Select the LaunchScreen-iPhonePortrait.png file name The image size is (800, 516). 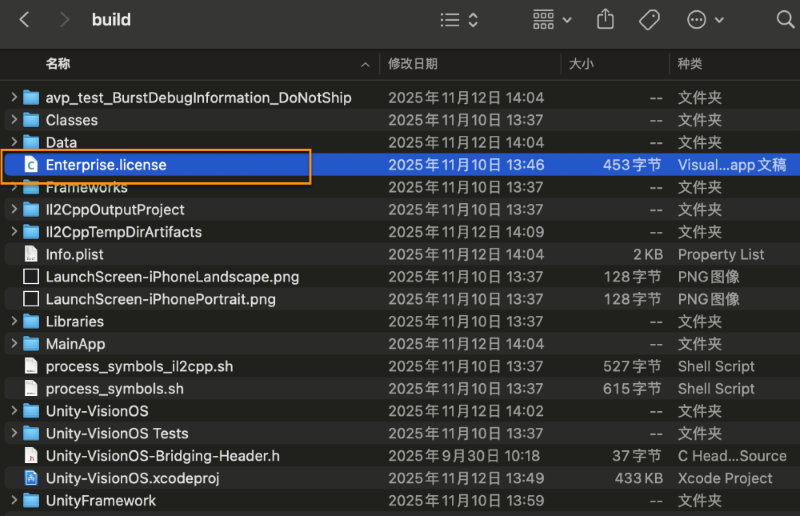161,299
